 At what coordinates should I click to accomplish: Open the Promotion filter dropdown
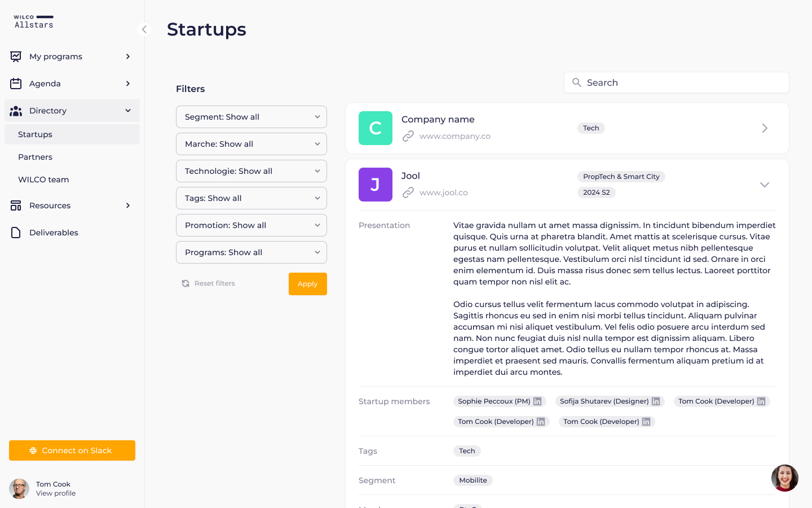pos(251,225)
